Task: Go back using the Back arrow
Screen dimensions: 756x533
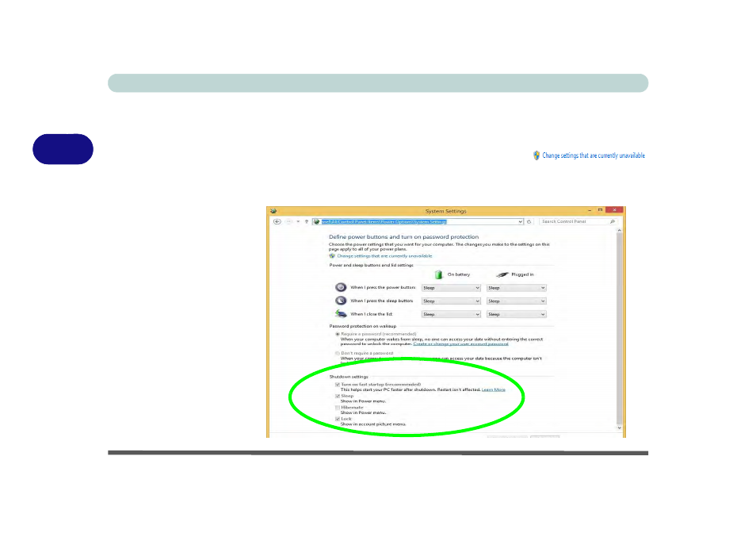Action: pos(277,222)
